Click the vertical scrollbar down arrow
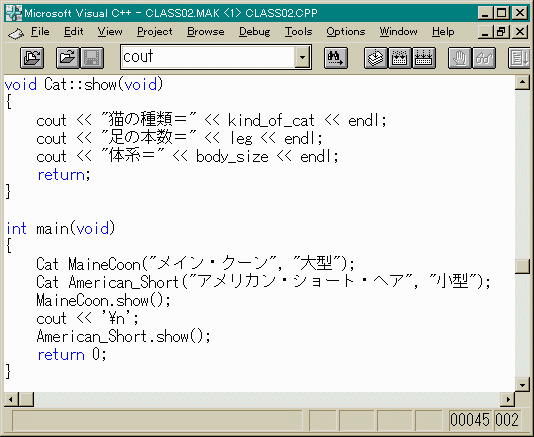534x437 pixels. pyautogui.click(x=522, y=385)
